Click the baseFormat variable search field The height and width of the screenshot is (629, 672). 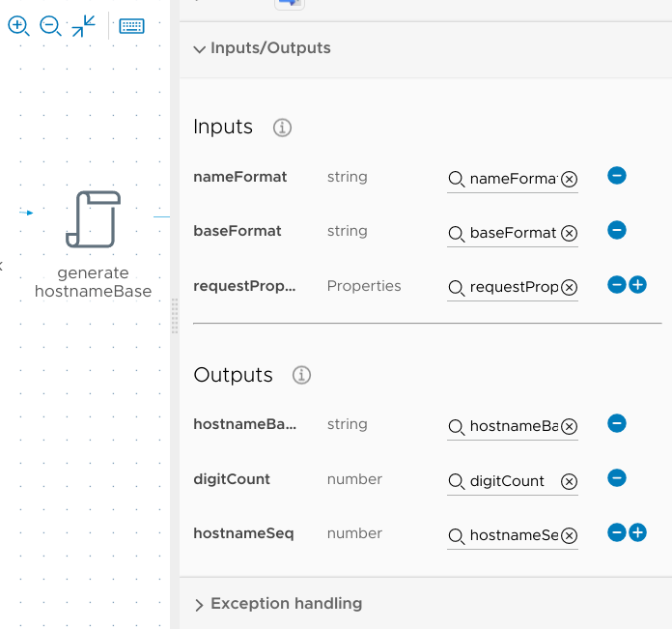pos(510,233)
